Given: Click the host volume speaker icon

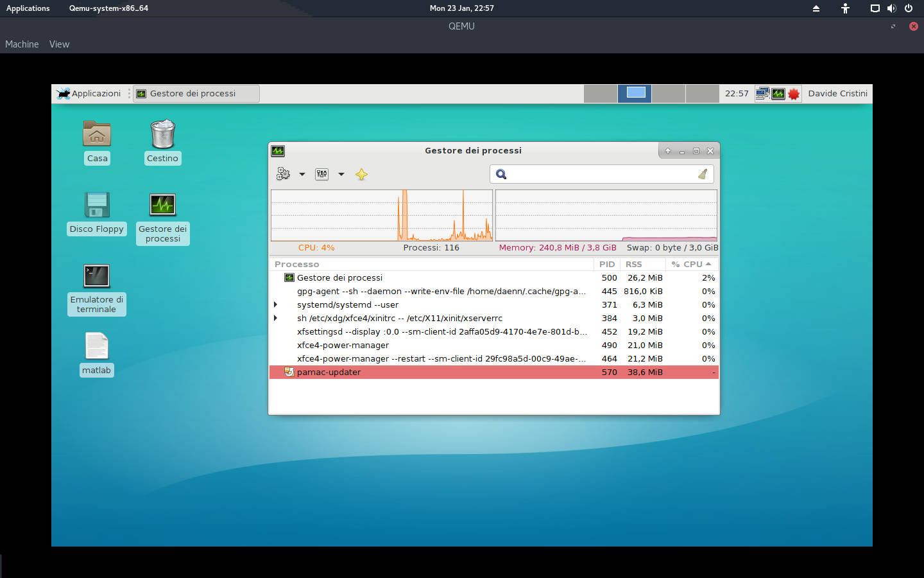Looking at the screenshot, I should (x=892, y=8).
